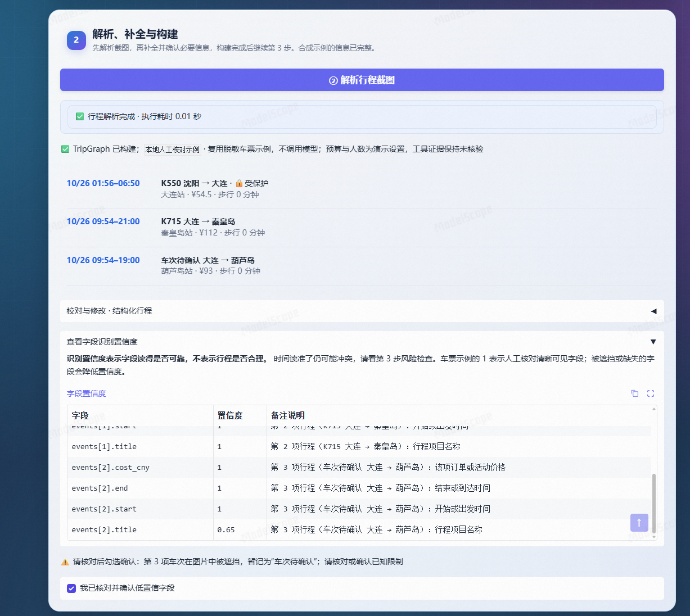
Task: Open 字段置信度 table in fullscreen
Action: coord(651,393)
